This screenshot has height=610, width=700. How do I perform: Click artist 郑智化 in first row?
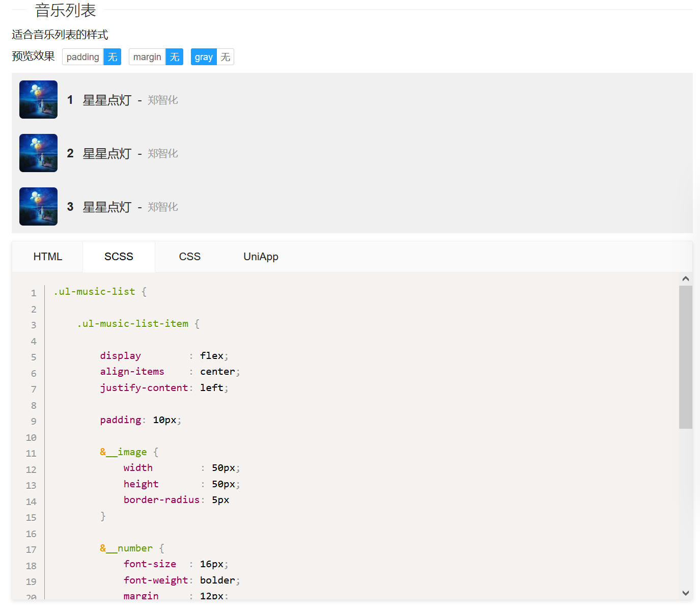click(163, 100)
